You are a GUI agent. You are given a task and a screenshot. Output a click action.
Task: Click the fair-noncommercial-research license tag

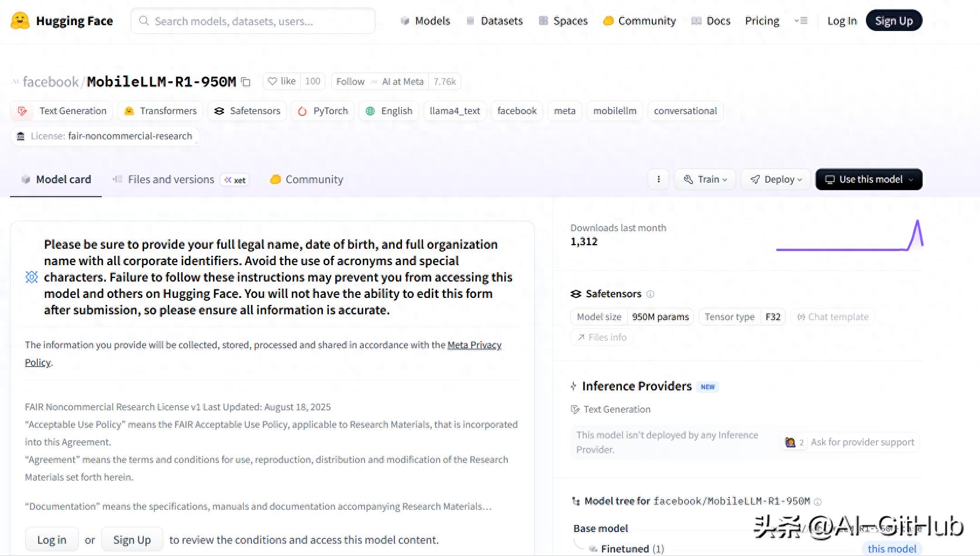105,136
